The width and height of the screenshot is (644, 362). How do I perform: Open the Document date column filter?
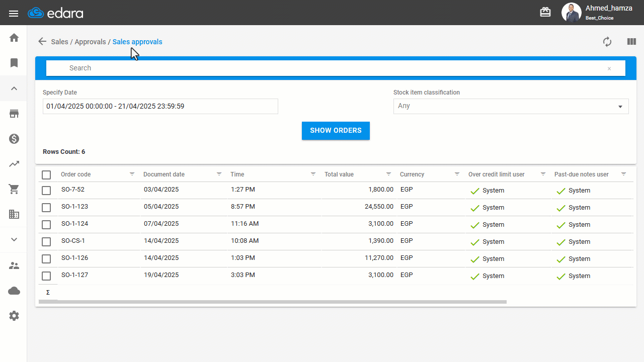point(219,174)
